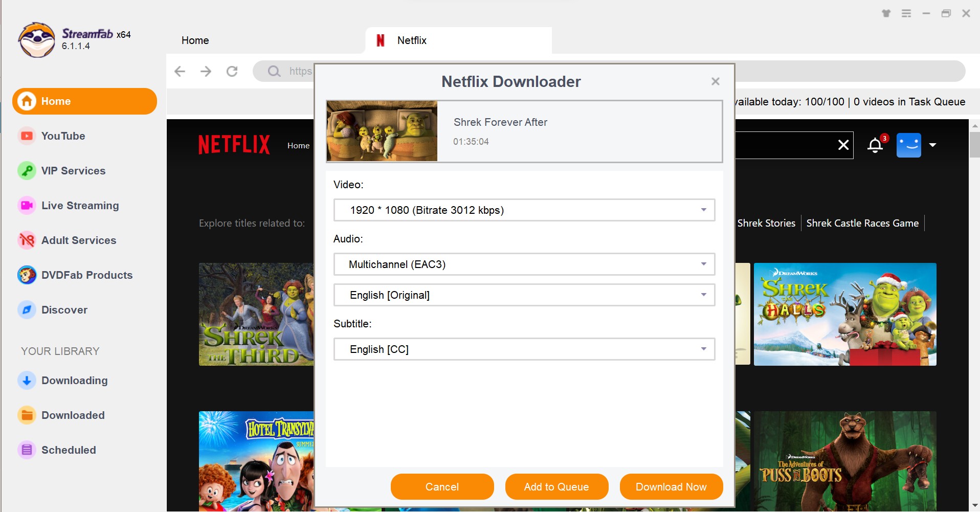The height and width of the screenshot is (512, 980).
Task: Open the English [CC] subtitle dropdown
Action: tap(524, 349)
